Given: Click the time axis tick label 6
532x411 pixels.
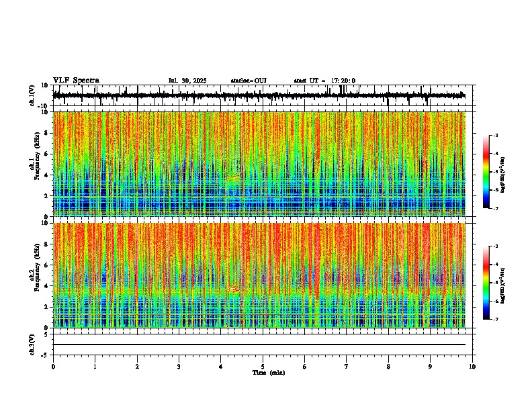Looking at the screenshot, I should [x=305, y=367].
